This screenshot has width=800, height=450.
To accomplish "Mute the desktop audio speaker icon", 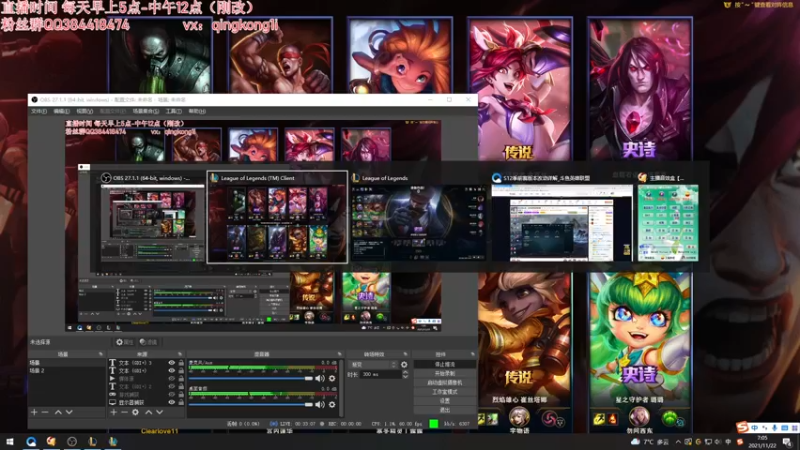I will point(320,405).
